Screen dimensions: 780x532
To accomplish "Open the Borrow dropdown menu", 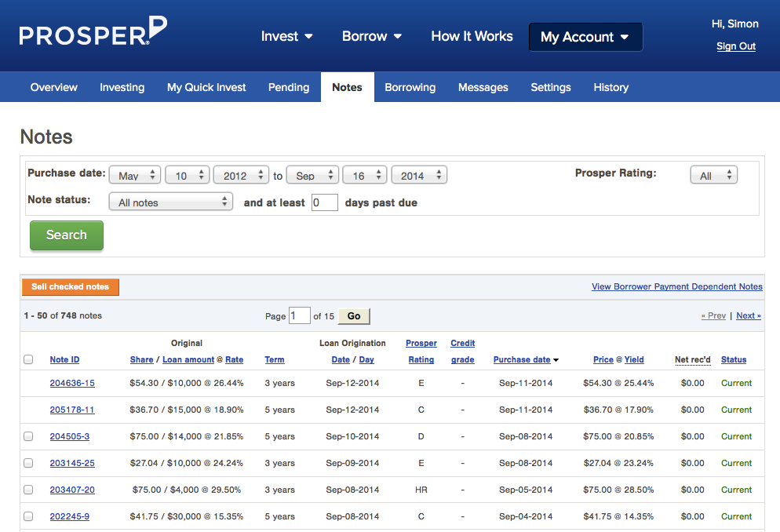I will pyautogui.click(x=372, y=36).
